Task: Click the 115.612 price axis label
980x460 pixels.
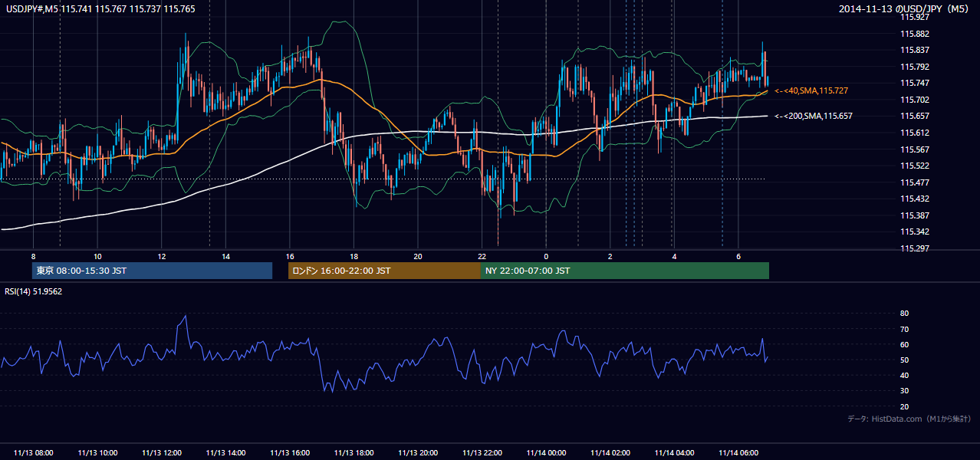Action: click(914, 133)
